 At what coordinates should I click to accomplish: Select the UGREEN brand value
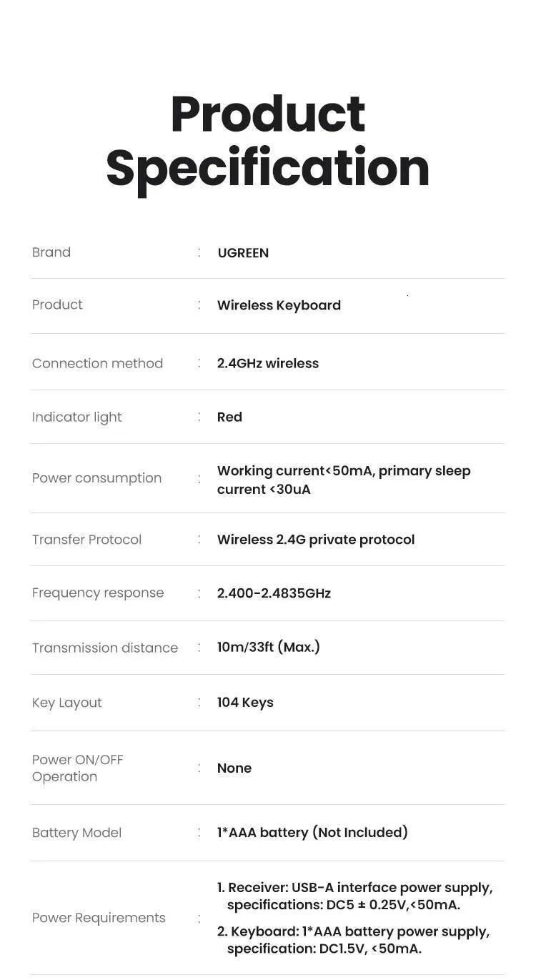(x=243, y=253)
